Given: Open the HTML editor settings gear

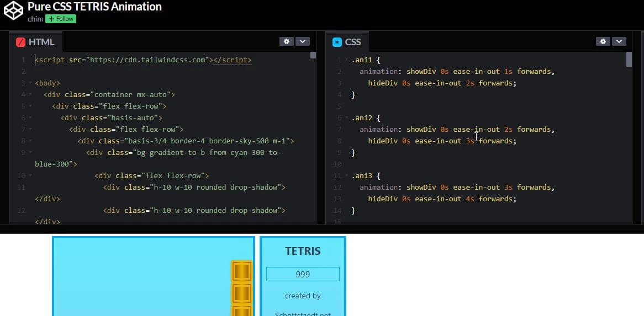Looking at the screenshot, I should tap(287, 41).
